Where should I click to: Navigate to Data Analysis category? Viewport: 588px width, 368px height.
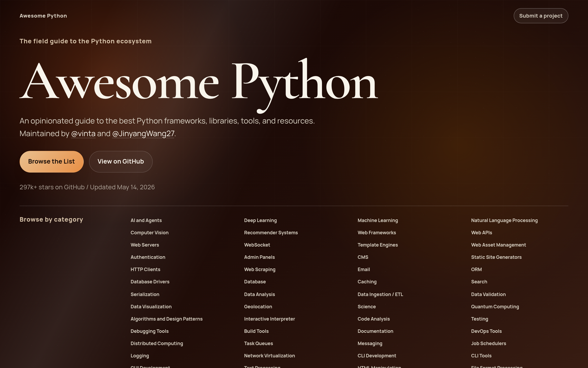pos(259,294)
